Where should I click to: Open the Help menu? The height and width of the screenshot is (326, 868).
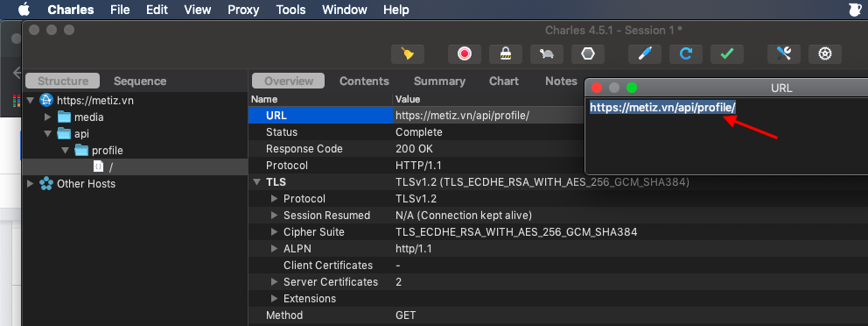(396, 10)
